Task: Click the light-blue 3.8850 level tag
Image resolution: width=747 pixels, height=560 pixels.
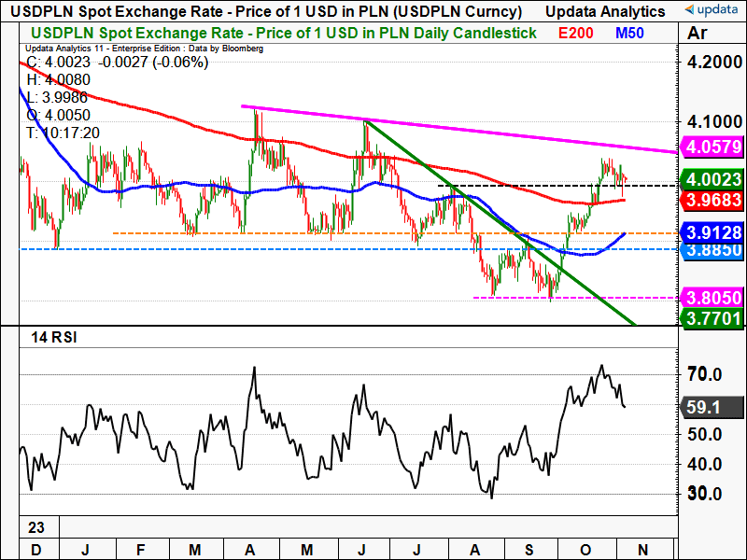Action: point(713,251)
